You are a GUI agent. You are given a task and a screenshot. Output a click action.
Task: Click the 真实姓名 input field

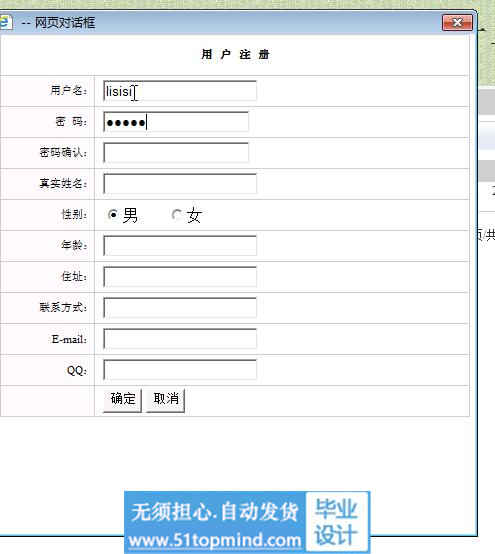[180, 184]
